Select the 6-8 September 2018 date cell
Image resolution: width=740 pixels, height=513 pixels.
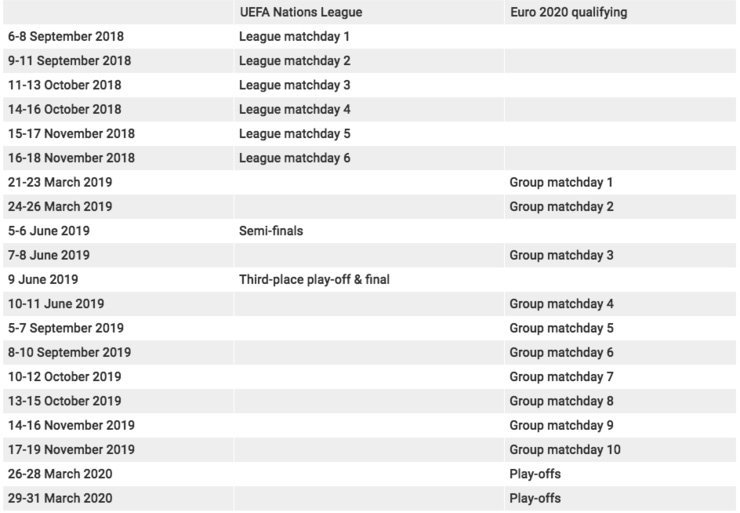pos(66,37)
